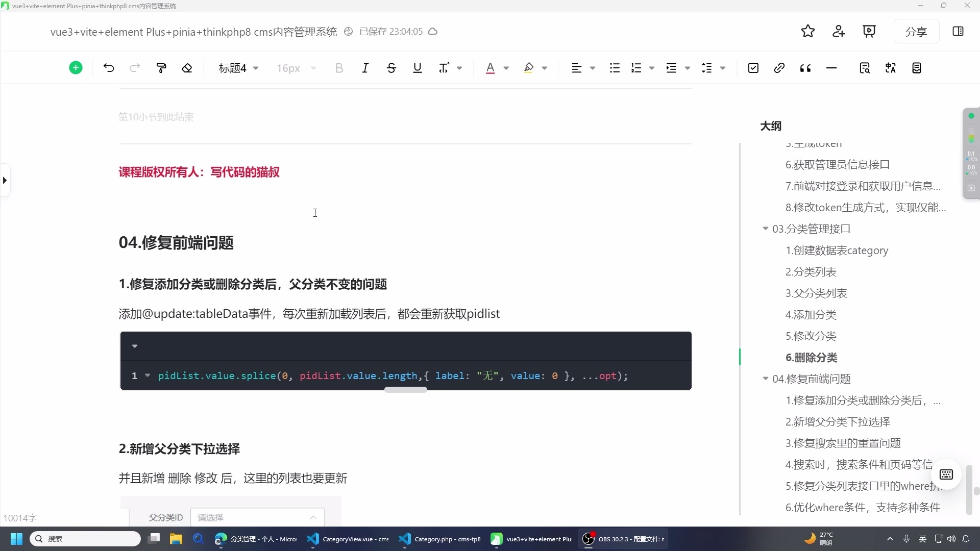Viewport: 980px width, 551px height.
Task: Insert a block quote
Action: click(x=805, y=68)
